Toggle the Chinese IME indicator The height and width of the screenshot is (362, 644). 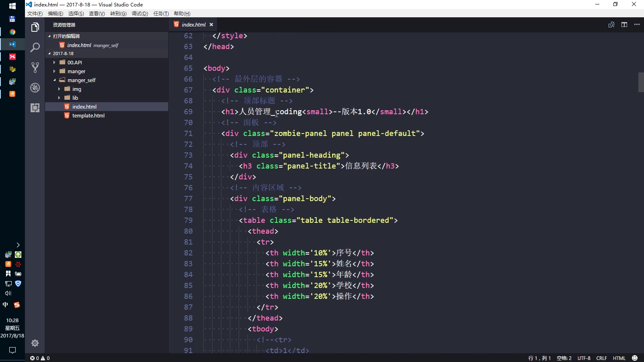click(x=5, y=305)
